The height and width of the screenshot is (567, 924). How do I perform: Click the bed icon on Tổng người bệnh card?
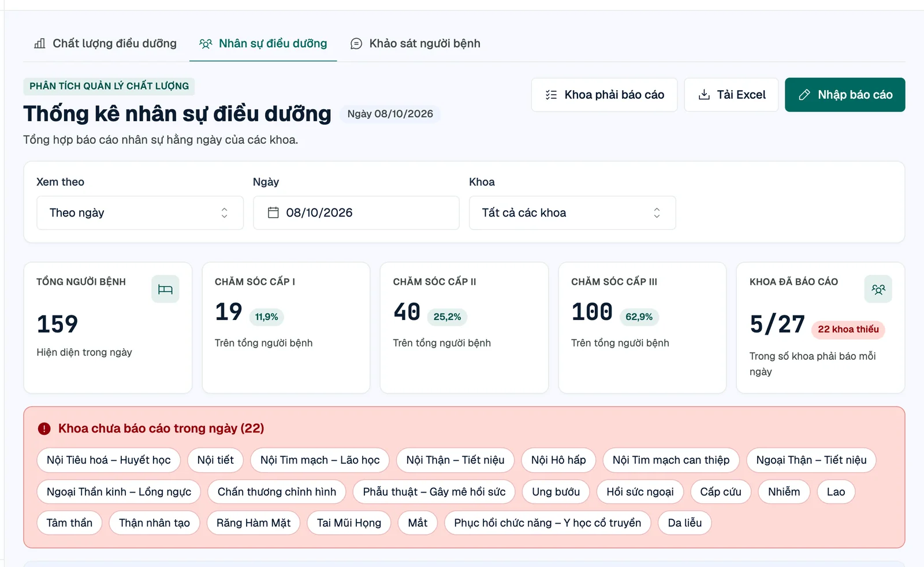(x=165, y=289)
